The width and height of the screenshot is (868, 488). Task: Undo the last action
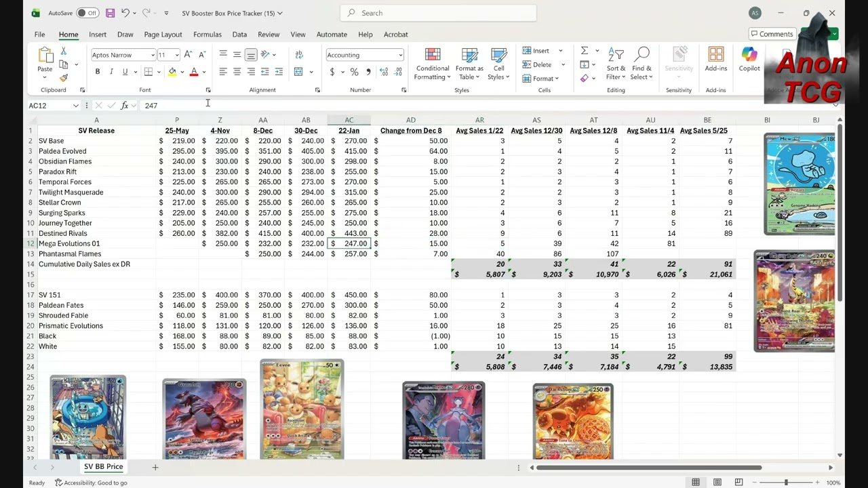[125, 13]
